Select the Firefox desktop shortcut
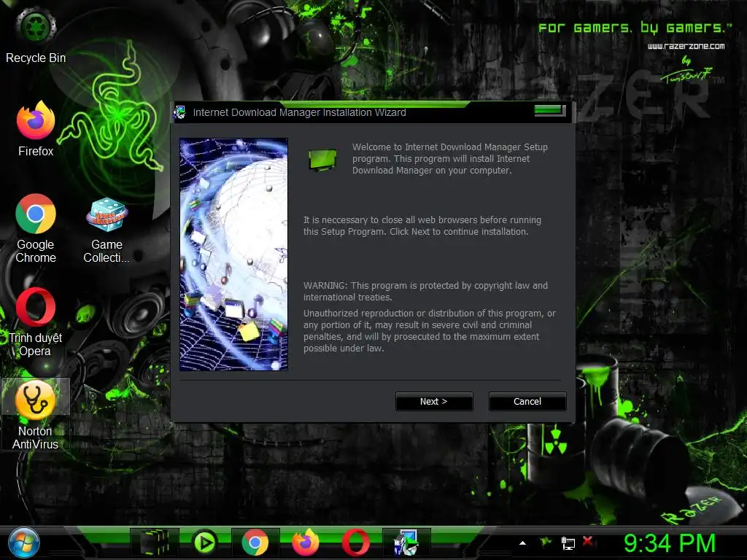The height and width of the screenshot is (560, 747). (x=36, y=128)
